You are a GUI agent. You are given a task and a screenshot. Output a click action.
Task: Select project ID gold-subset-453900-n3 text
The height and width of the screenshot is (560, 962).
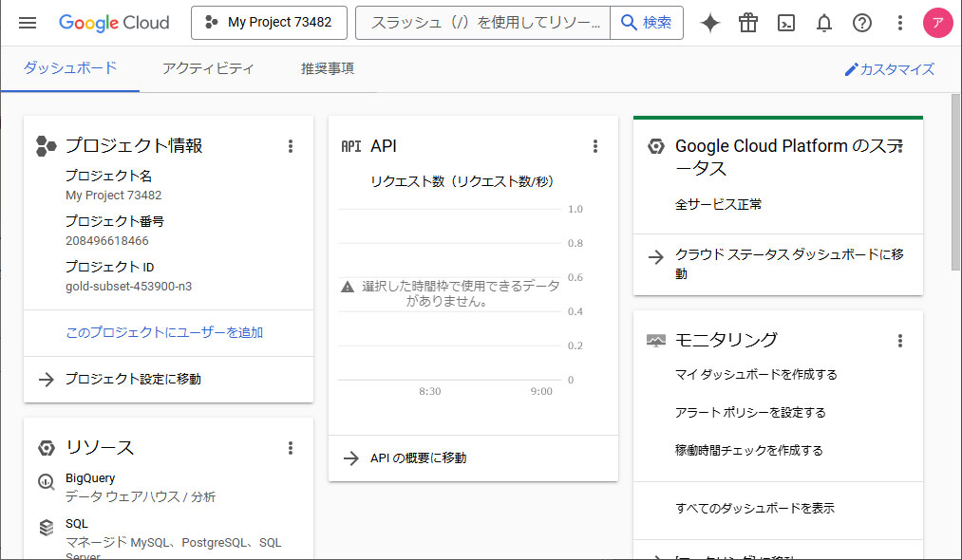[x=129, y=287]
